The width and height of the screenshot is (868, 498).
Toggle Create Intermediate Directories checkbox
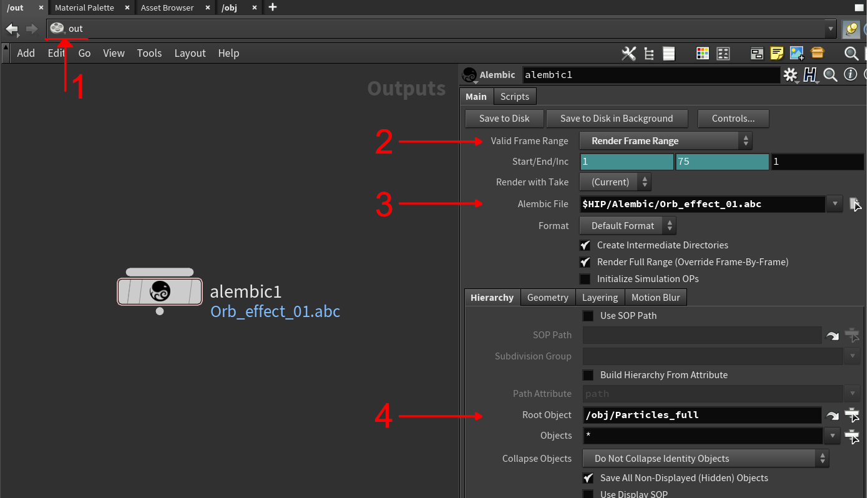585,245
